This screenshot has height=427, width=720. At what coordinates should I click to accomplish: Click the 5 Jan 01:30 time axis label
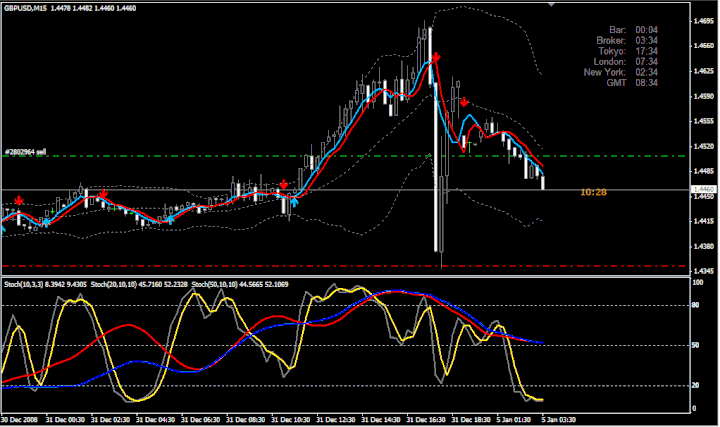pos(514,420)
